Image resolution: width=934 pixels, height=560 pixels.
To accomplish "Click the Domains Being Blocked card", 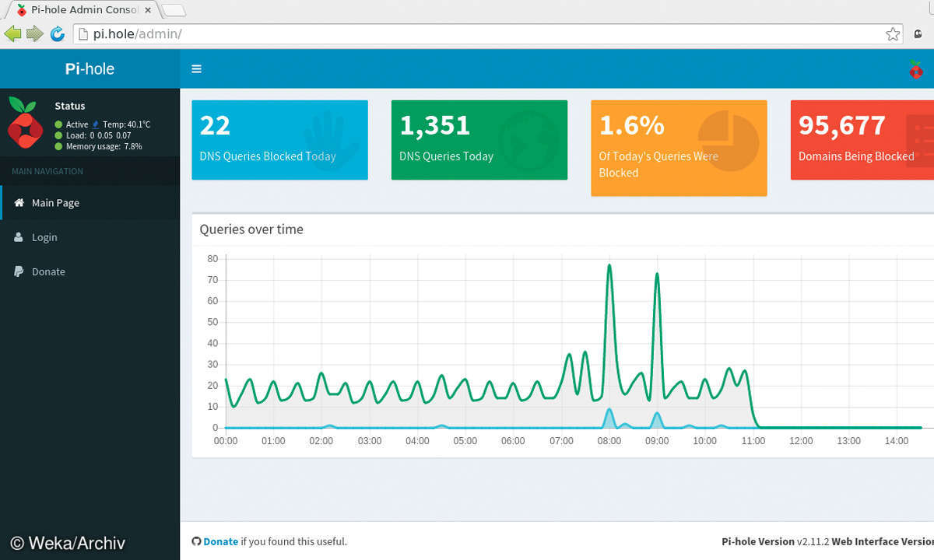I will tap(862, 140).
